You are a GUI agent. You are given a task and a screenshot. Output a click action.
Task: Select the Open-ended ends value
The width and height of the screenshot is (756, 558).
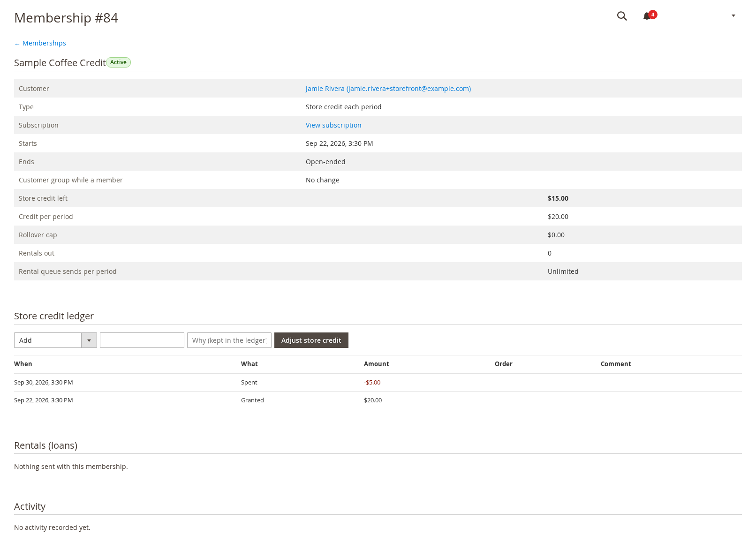click(x=325, y=162)
